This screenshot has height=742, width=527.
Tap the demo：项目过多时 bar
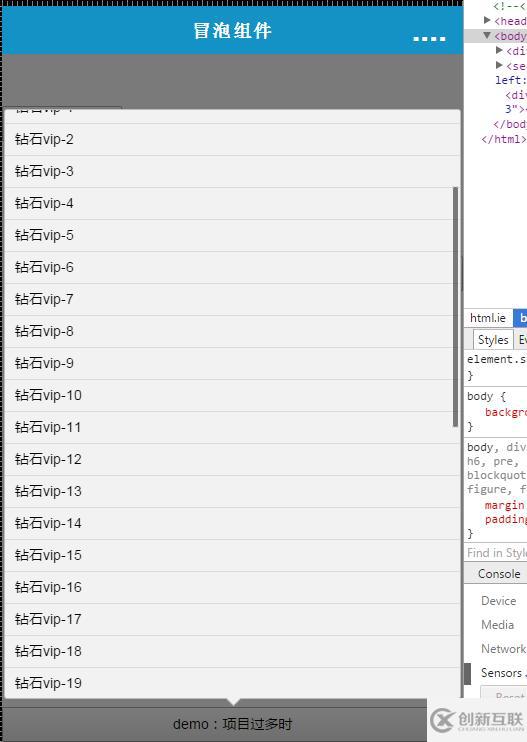pyautogui.click(x=232, y=724)
